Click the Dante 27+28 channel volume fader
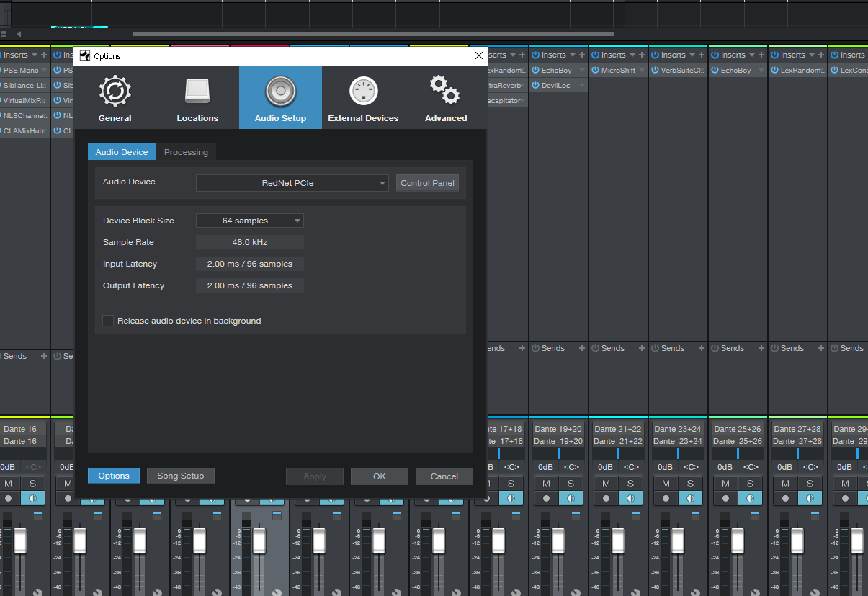The width and height of the screenshot is (868, 596). pyautogui.click(x=797, y=540)
